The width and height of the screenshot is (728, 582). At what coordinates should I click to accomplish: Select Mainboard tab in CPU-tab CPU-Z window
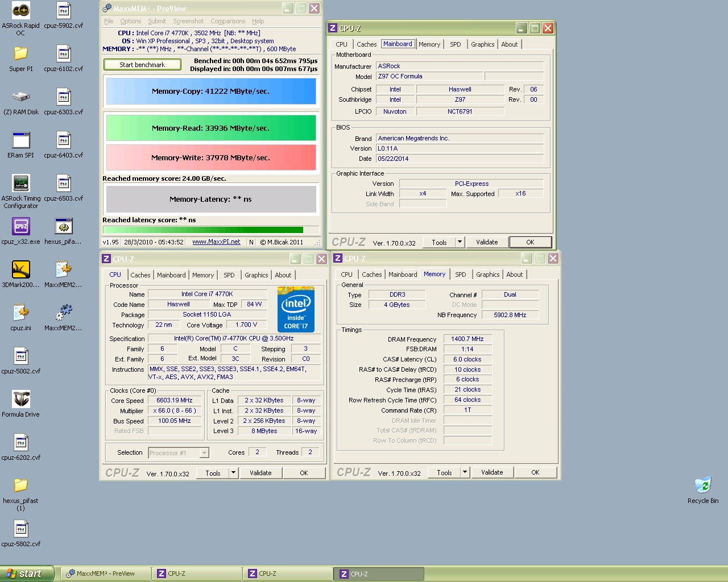click(x=171, y=275)
